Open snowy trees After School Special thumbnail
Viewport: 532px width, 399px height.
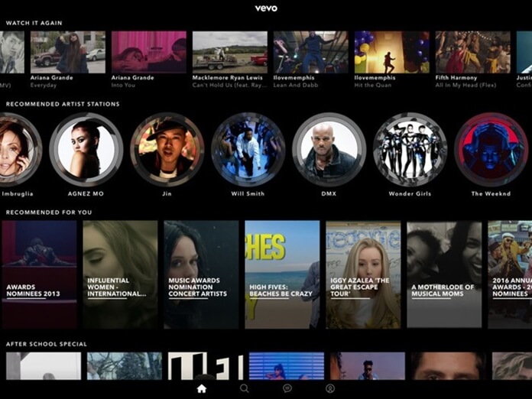(125, 365)
